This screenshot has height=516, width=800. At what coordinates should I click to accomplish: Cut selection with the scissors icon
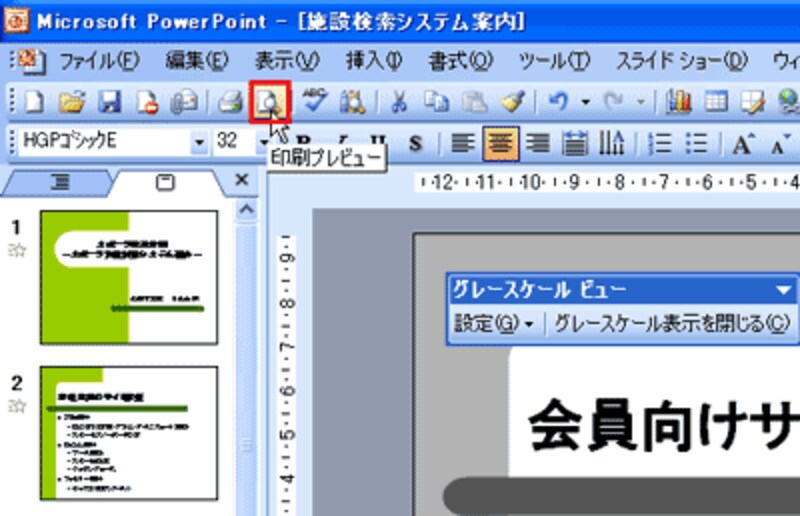(399, 102)
